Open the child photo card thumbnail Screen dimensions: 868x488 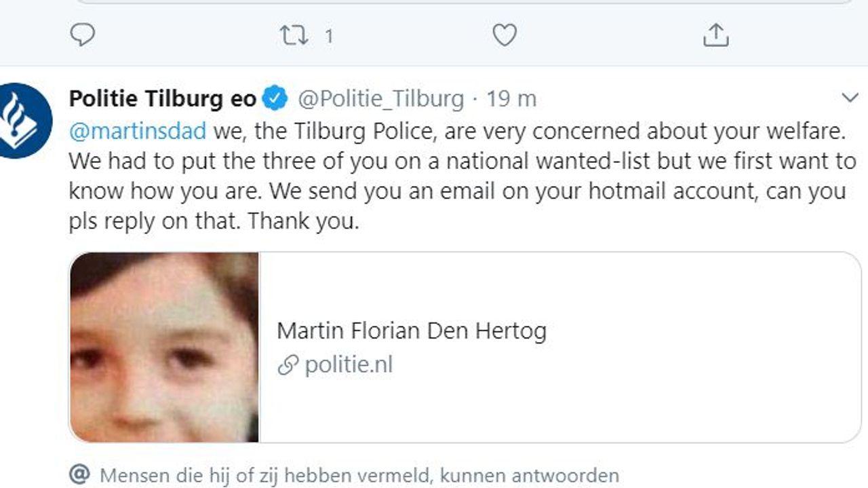tap(164, 348)
